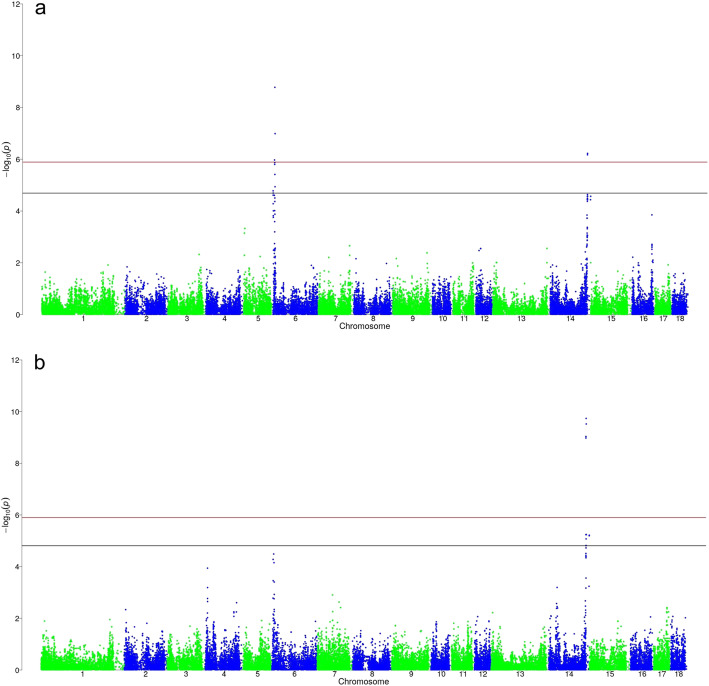Pick chromosome label "17" in panel b

pos(662,674)
